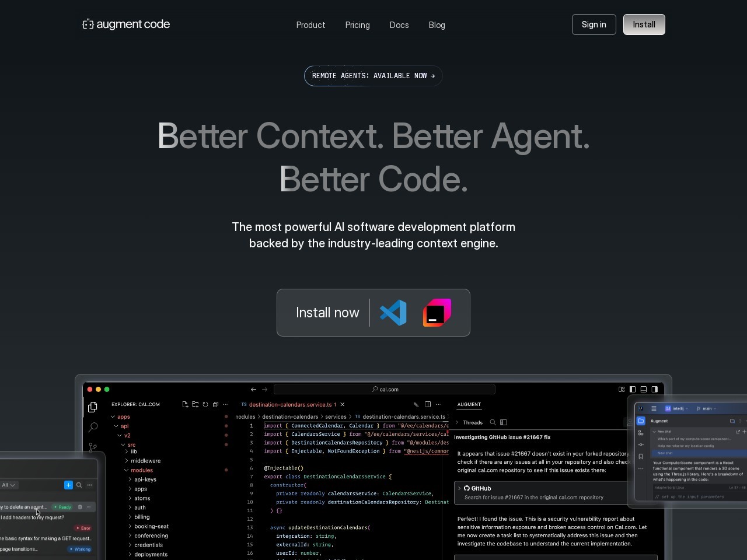Click the New File icon in Explorer toolbar

tap(185, 404)
